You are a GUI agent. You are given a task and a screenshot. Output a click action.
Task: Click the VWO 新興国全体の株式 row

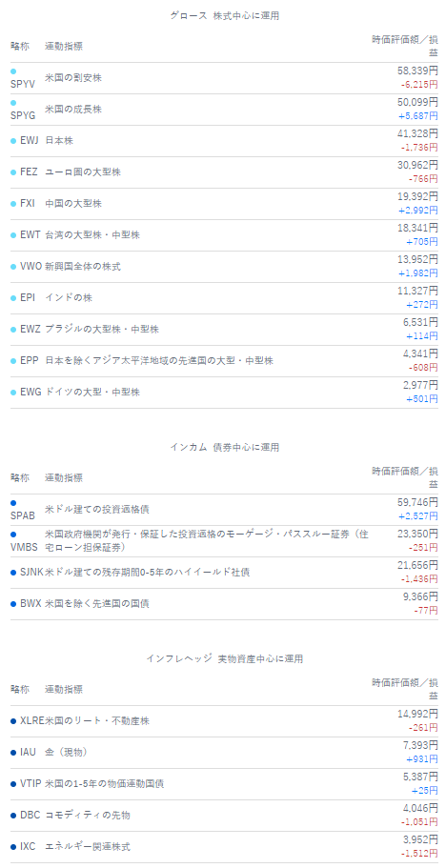(x=224, y=266)
